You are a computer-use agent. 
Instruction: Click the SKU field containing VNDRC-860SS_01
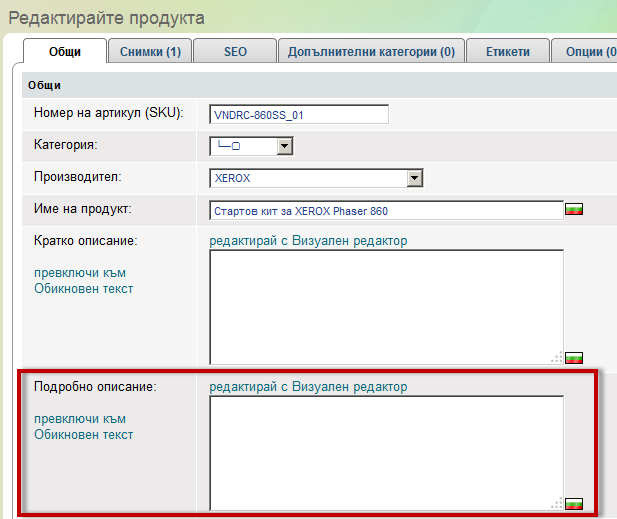pos(299,115)
